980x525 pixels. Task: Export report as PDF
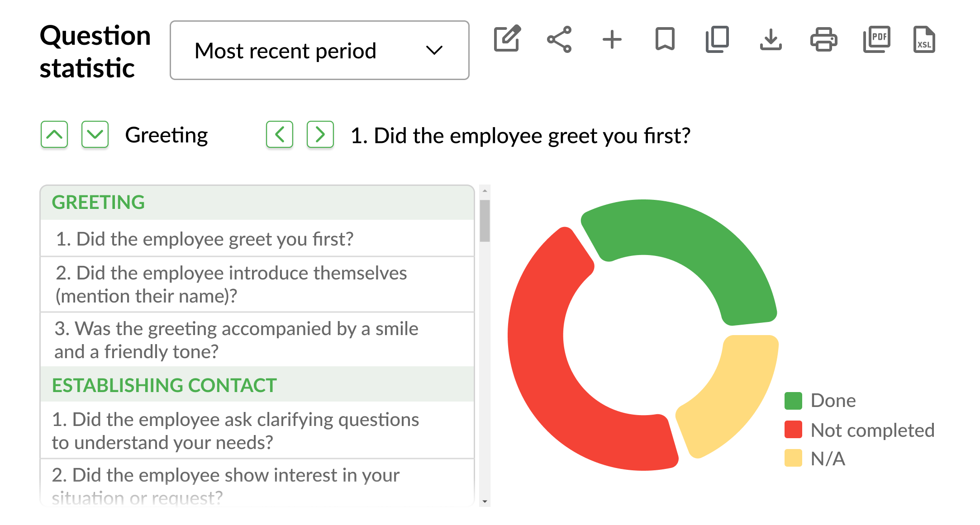coord(876,39)
